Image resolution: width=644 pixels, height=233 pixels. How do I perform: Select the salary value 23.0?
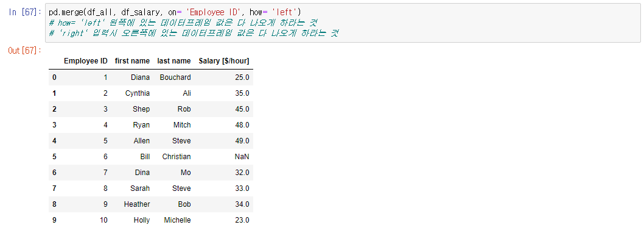tap(242, 220)
